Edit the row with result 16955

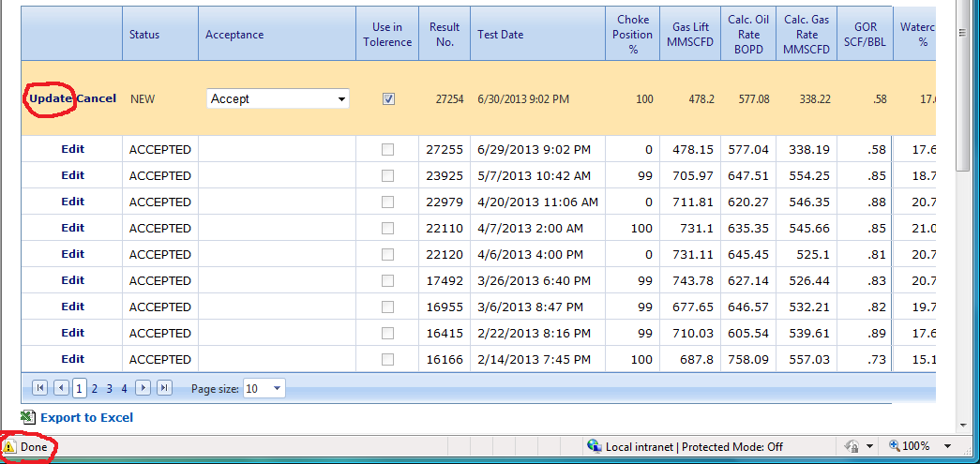[72, 307]
